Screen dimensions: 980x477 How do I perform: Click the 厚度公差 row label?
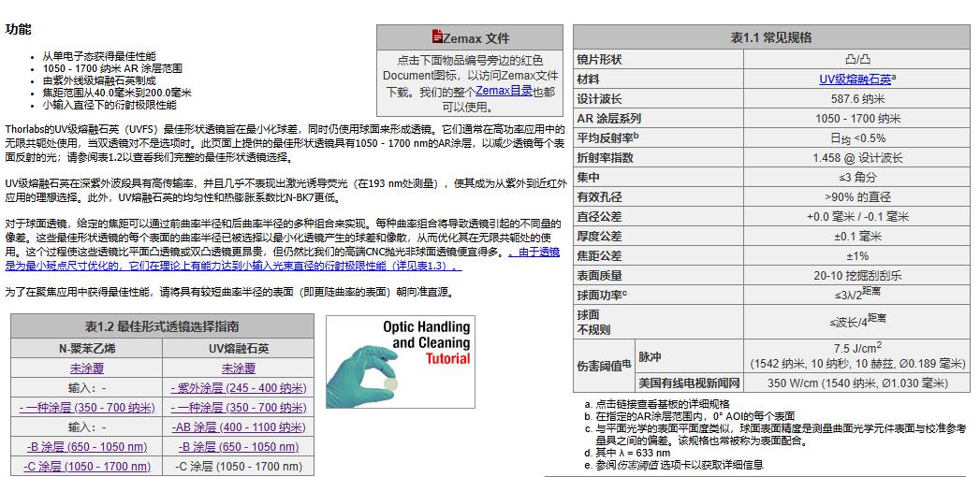pos(599,237)
